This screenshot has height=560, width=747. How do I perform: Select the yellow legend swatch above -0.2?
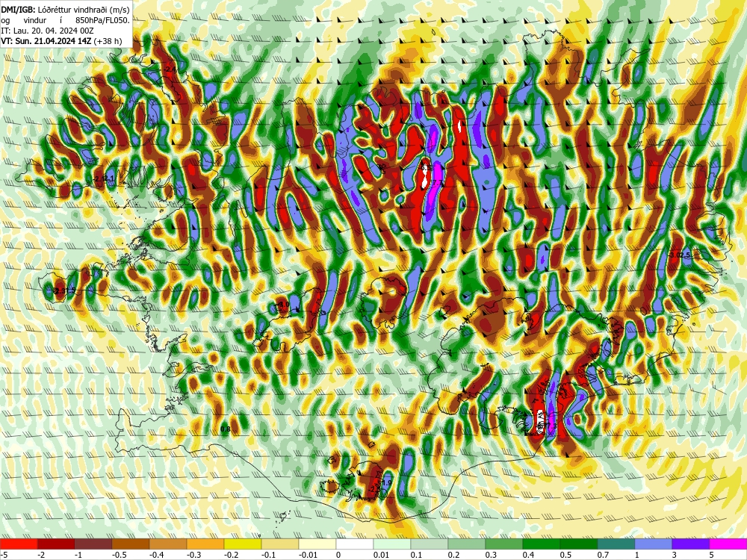pyautogui.click(x=243, y=544)
